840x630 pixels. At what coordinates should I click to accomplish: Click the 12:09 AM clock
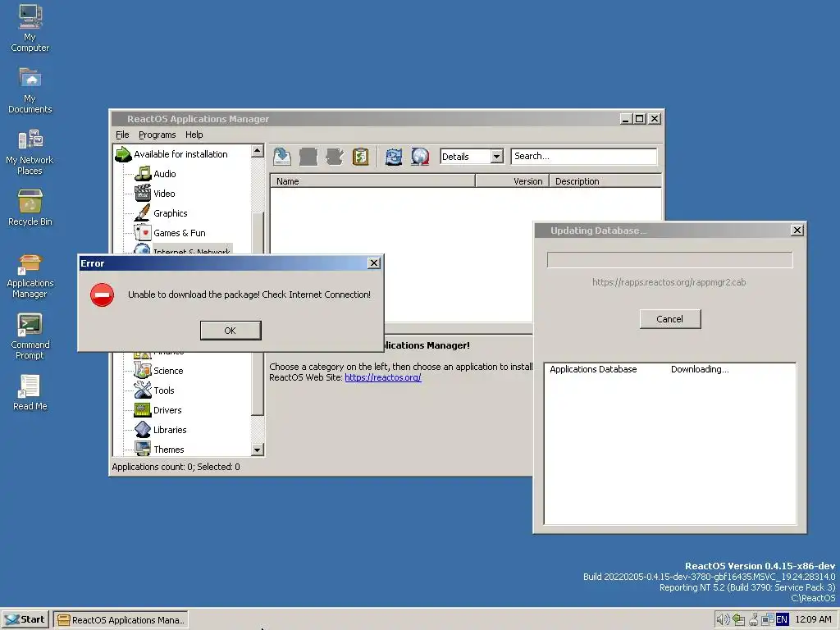tap(813, 620)
